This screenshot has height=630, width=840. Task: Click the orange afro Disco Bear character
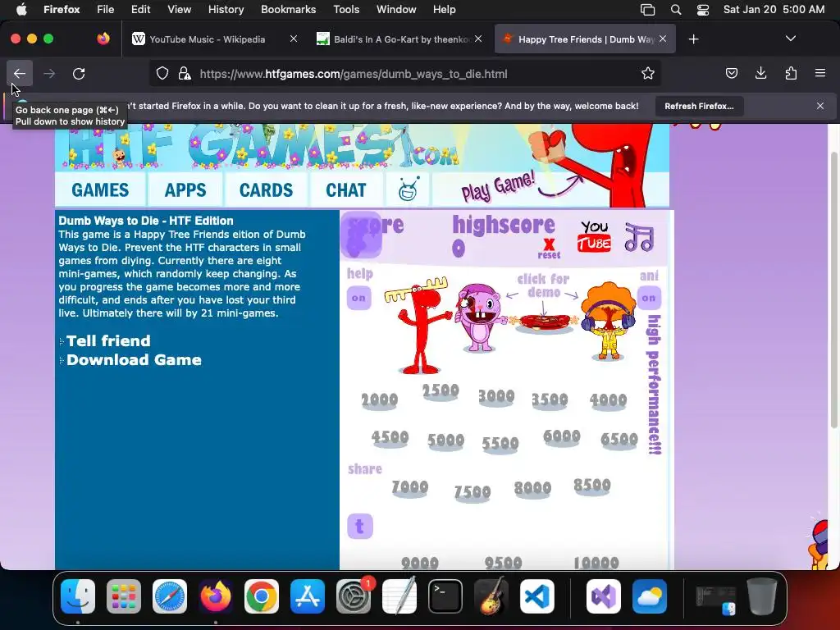pos(608,321)
